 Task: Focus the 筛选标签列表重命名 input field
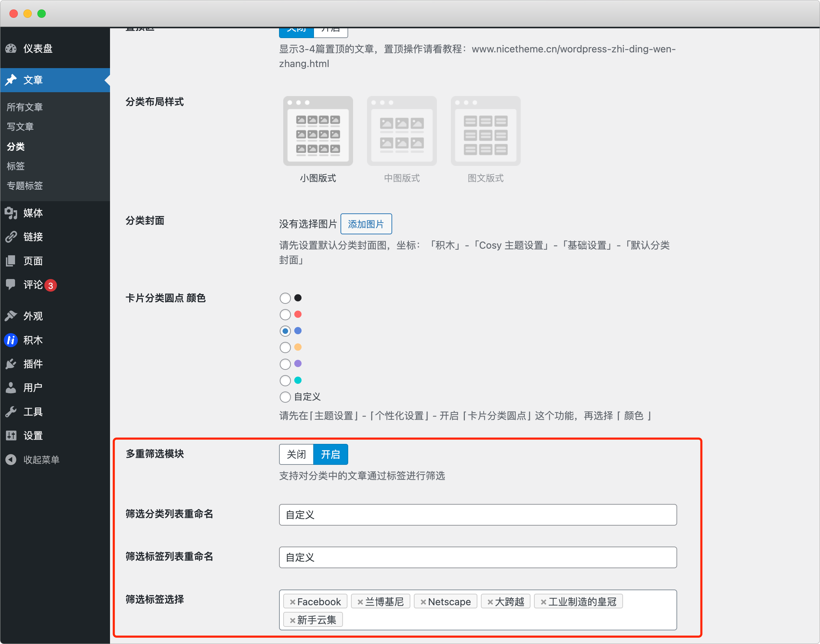[478, 557]
